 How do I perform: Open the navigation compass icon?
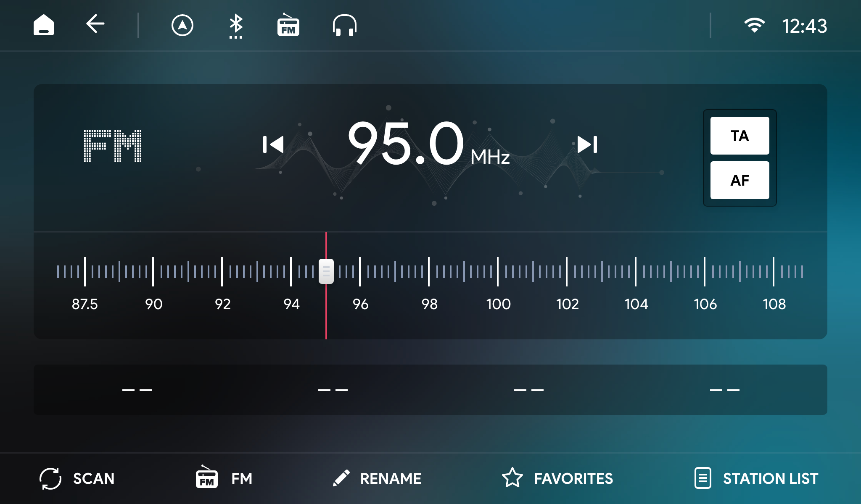pyautogui.click(x=182, y=25)
